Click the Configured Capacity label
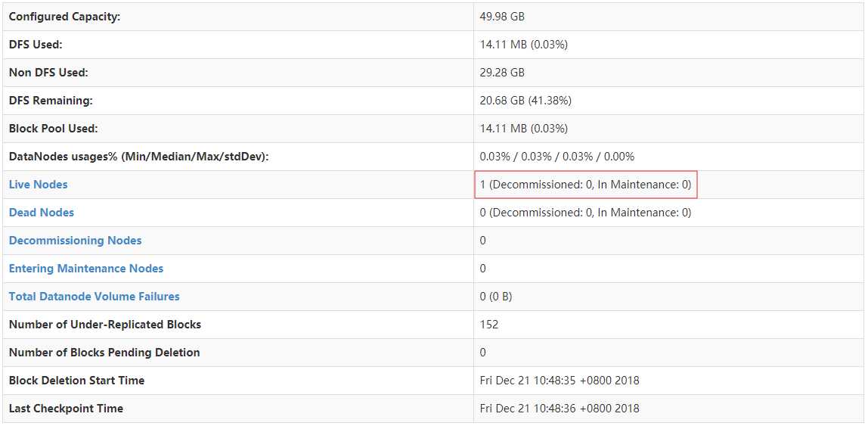The width and height of the screenshot is (868, 429). (64, 17)
